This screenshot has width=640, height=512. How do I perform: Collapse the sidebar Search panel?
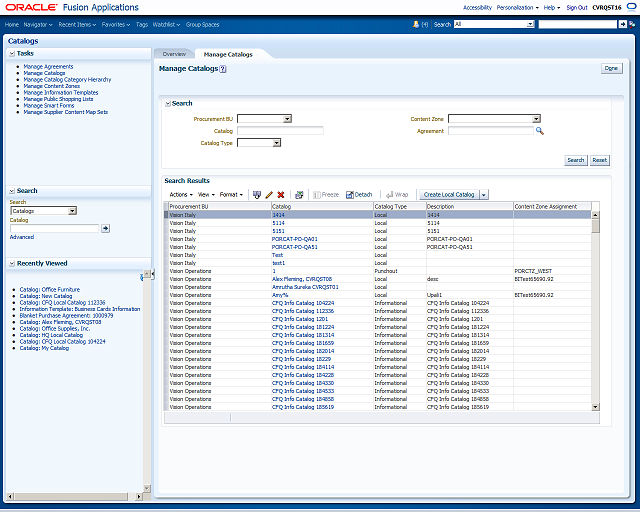12,191
